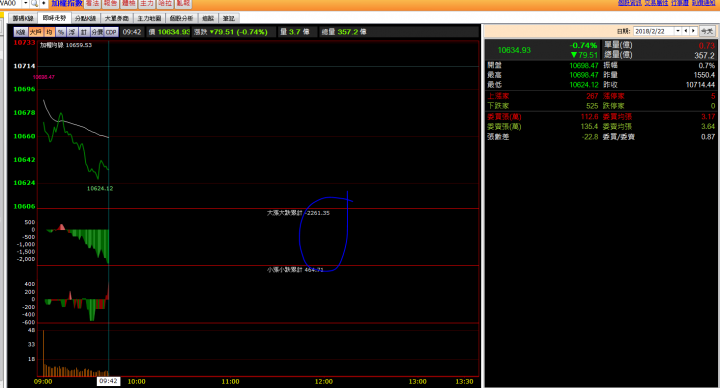
Task: Click the 委買均張 3.17 value
Action: click(708, 117)
